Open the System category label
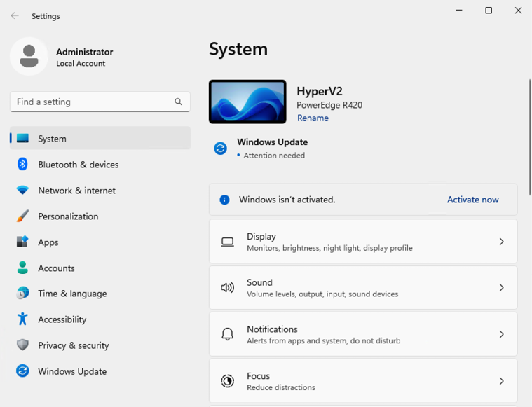Image resolution: width=532 pixels, height=407 pixels. click(x=52, y=139)
